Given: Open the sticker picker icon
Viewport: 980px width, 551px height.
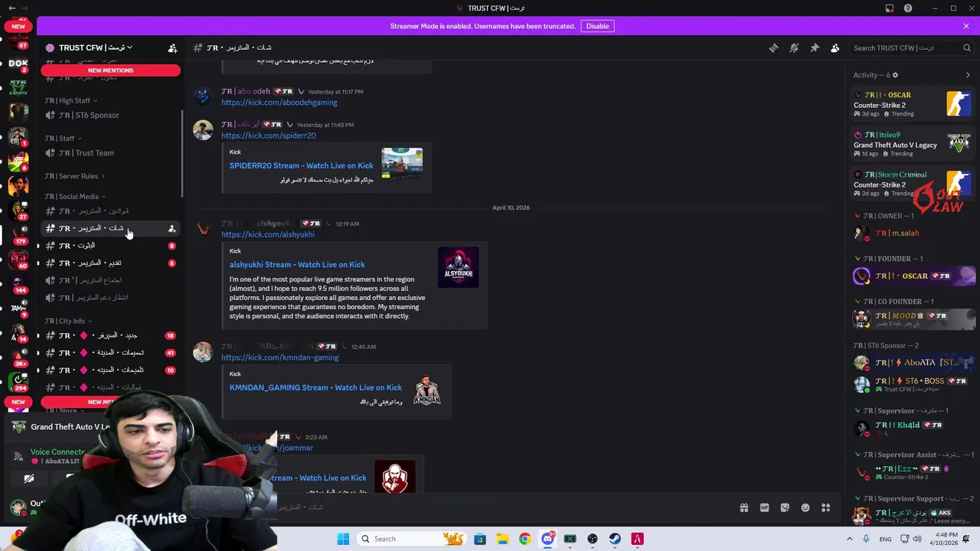Looking at the screenshot, I should coord(785,507).
